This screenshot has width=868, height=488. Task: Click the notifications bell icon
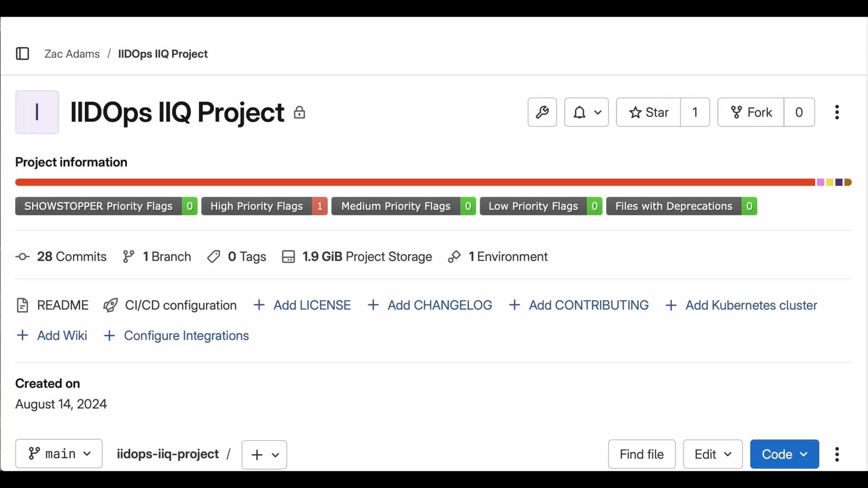pyautogui.click(x=580, y=112)
